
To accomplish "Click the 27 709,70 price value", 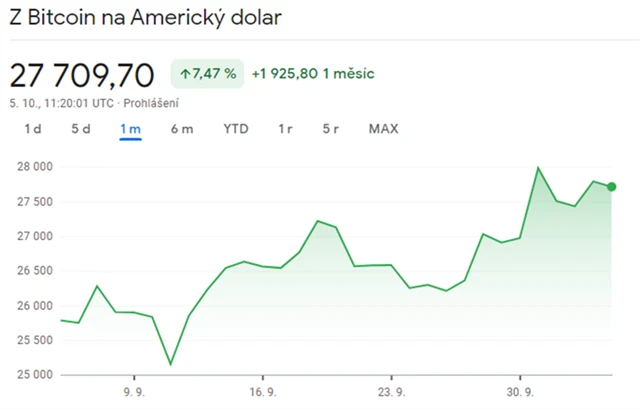I will pos(83,75).
